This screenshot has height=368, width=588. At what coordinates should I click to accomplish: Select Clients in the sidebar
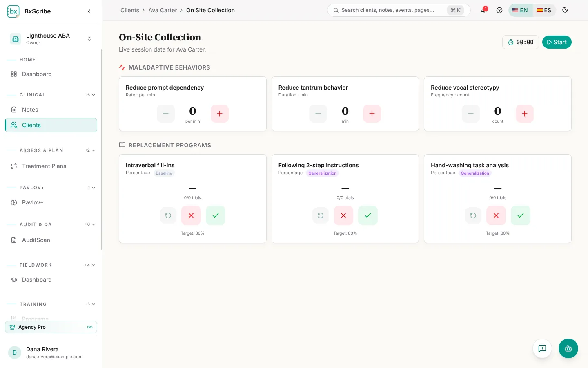51,125
